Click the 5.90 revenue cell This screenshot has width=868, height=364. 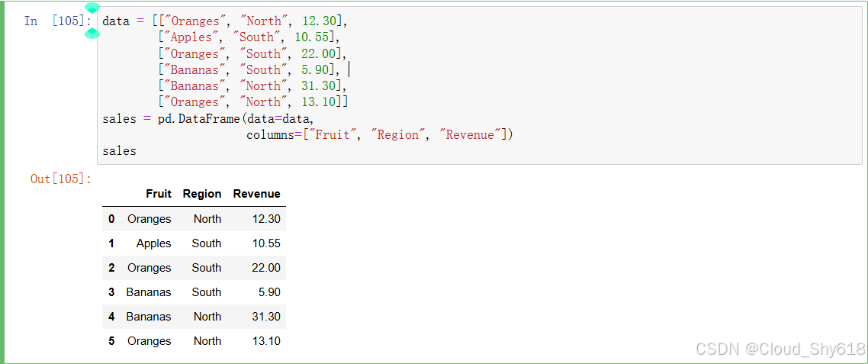269,292
